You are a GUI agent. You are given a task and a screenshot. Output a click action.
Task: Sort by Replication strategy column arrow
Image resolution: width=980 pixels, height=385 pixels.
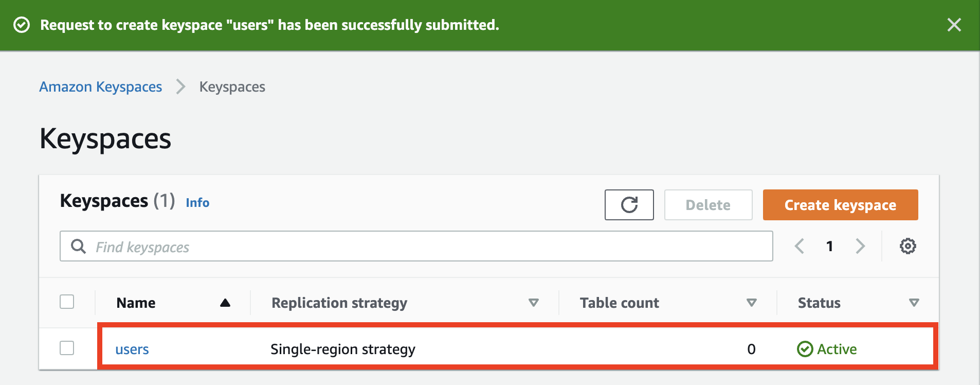pos(534,303)
